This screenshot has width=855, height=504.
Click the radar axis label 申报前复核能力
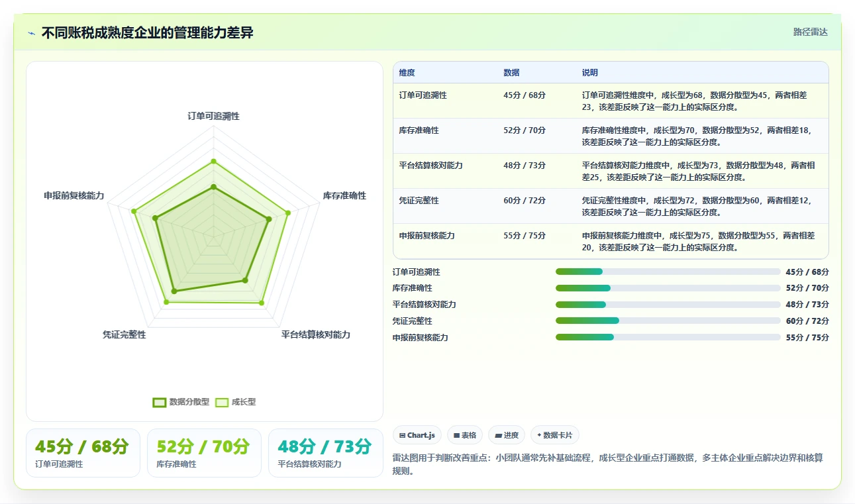pyautogui.click(x=74, y=195)
